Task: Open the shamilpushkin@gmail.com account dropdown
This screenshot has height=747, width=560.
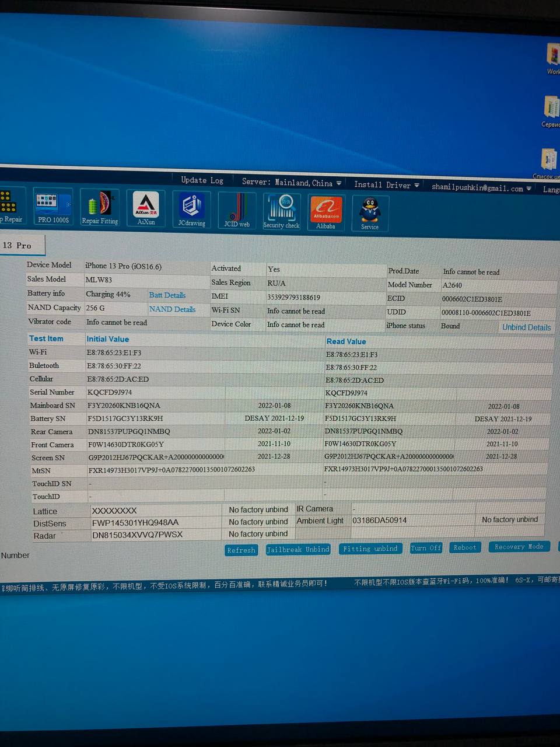Action: [x=482, y=187]
